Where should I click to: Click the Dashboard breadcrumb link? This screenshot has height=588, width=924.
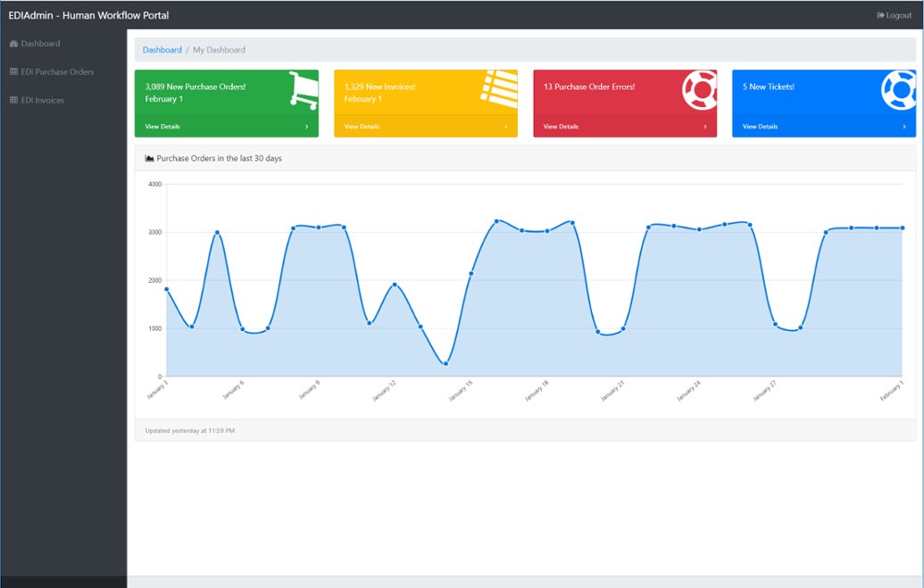click(162, 50)
